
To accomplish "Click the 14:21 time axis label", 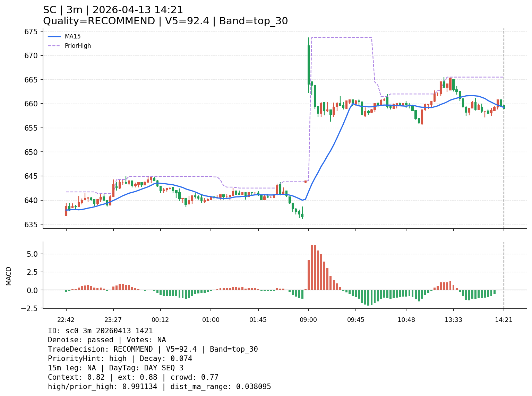I will (504, 320).
